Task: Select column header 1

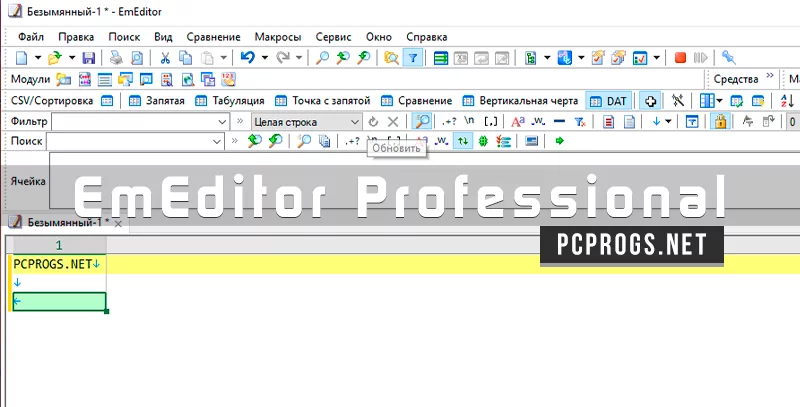Action: click(59, 245)
